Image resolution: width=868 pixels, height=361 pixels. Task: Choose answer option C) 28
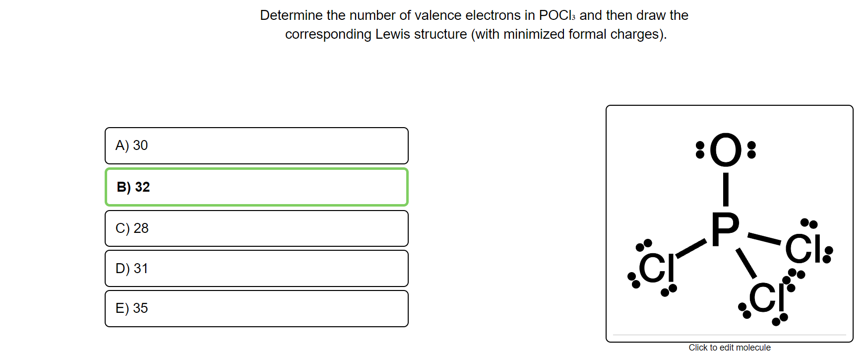point(256,228)
